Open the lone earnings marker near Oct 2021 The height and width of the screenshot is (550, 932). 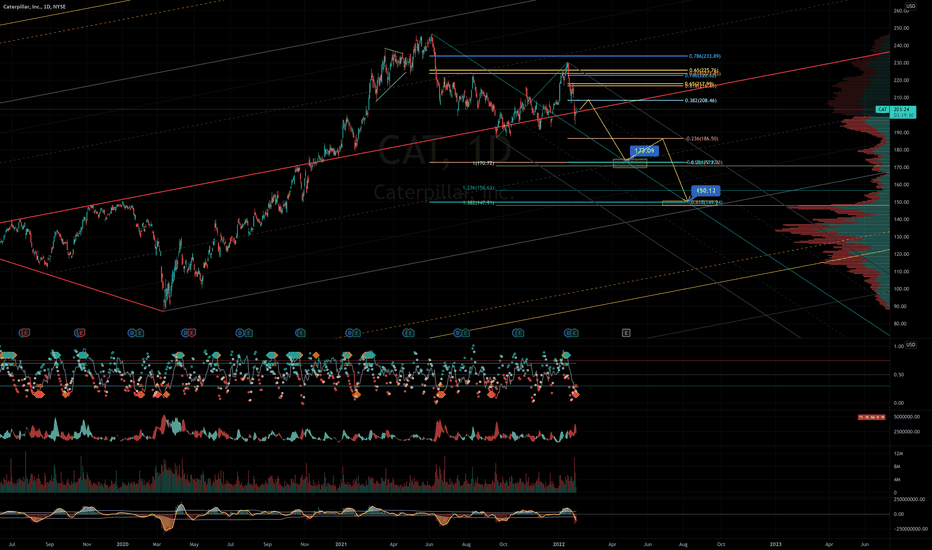(x=518, y=333)
